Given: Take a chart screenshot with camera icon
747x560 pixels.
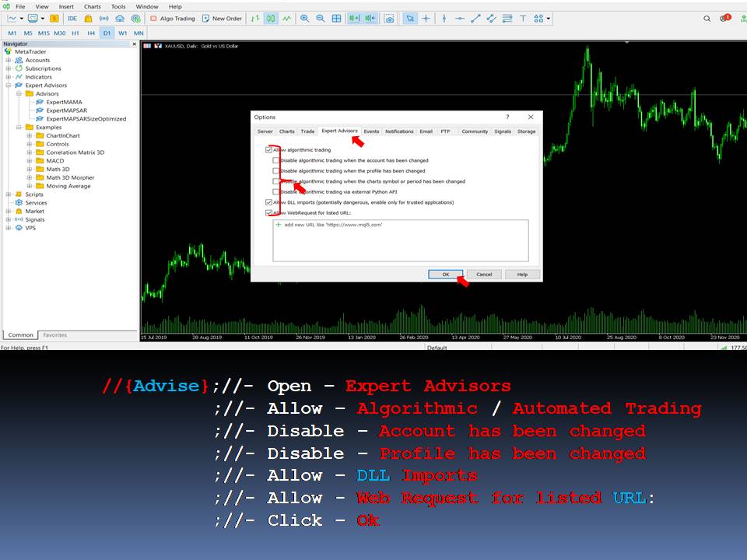Looking at the screenshot, I should [x=389, y=18].
